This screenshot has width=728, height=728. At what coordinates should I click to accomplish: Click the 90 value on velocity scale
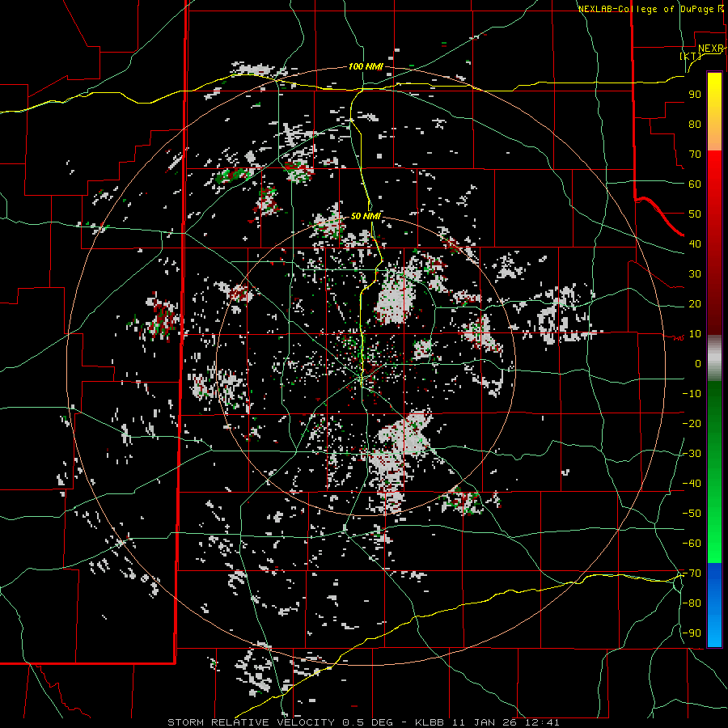point(695,95)
